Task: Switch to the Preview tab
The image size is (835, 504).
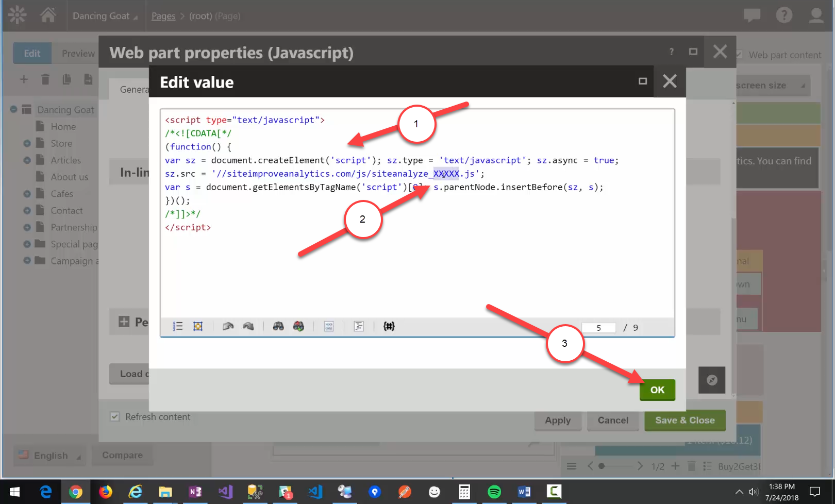Action: (x=78, y=53)
